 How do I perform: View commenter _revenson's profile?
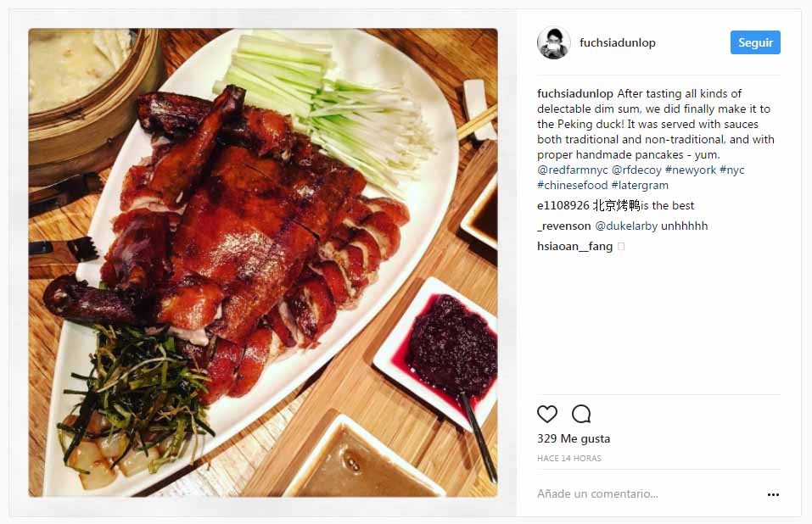(x=564, y=226)
